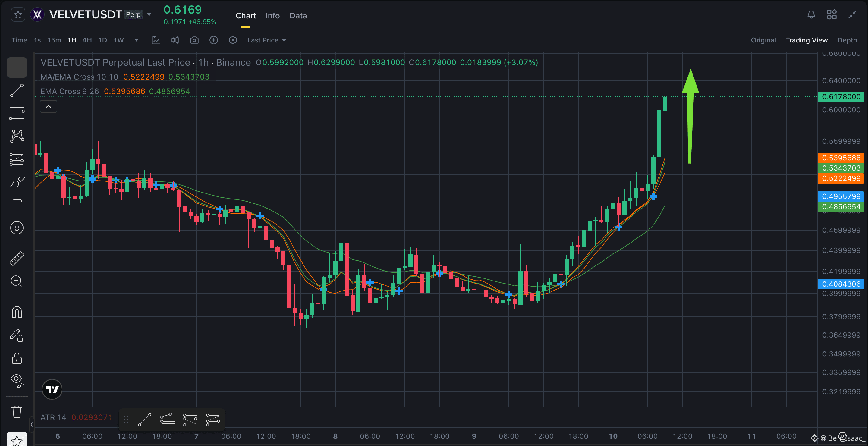Viewport: 868px width, 446px height.
Task: Open price alert bell icon
Action: [811, 14]
